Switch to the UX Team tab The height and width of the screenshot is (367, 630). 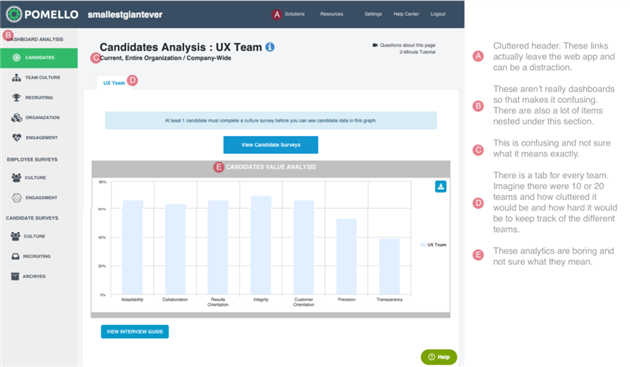114,83
